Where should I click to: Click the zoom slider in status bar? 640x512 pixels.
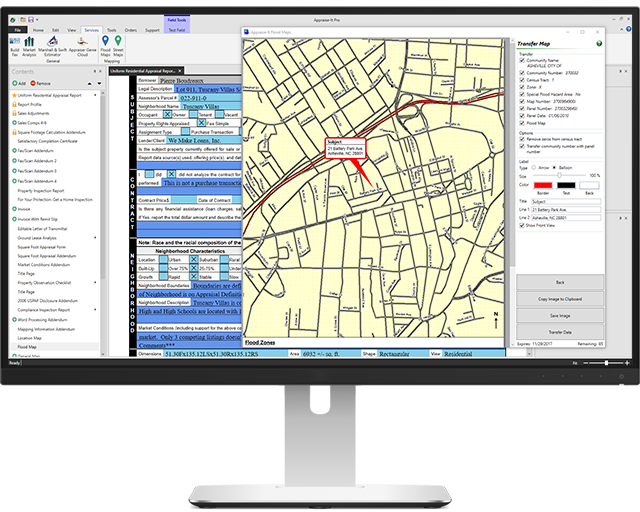pyautogui.click(x=607, y=363)
